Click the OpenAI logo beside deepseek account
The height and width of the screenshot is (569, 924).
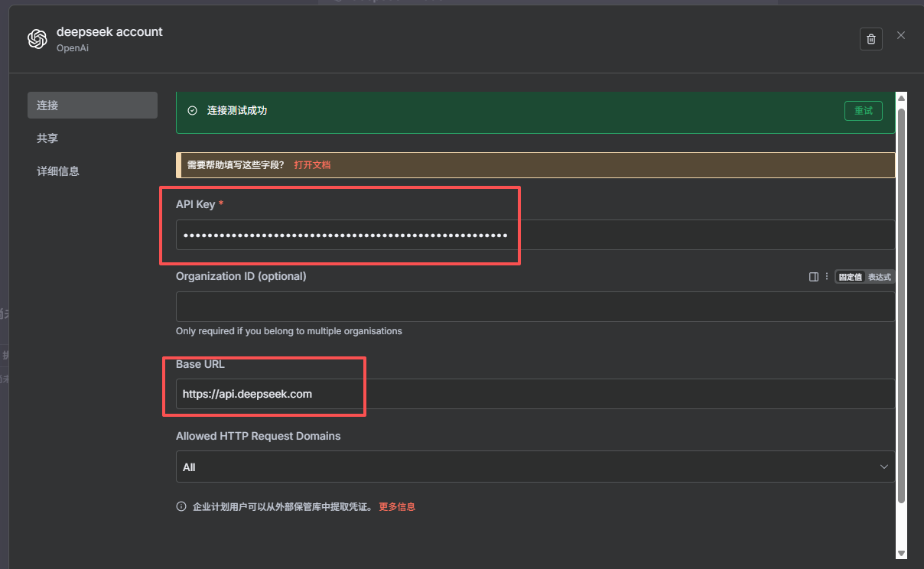coord(37,39)
